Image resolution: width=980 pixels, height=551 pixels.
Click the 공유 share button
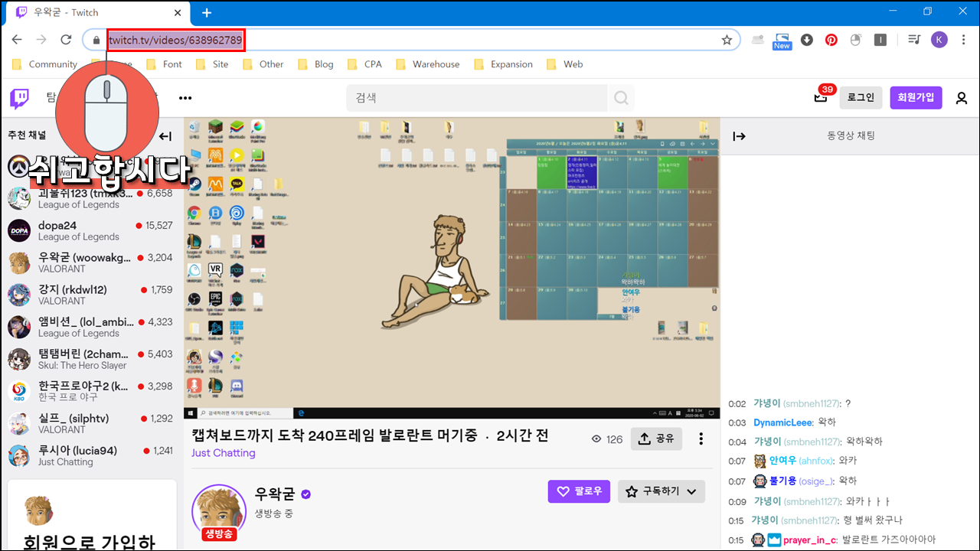point(656,439)
